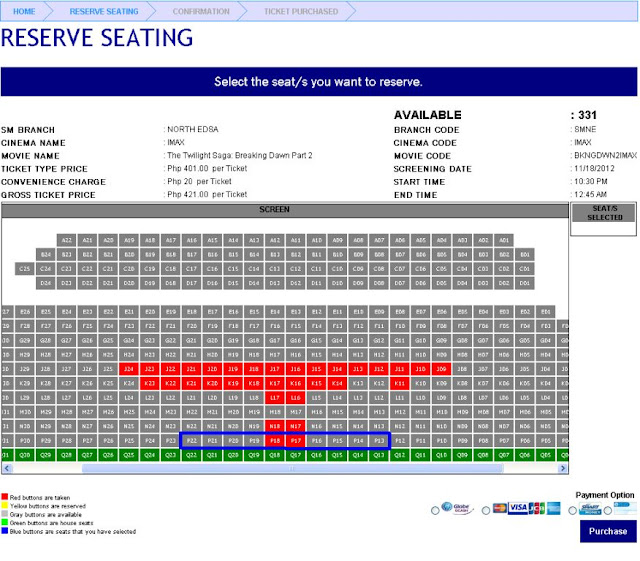This screenshot has width=640, height=561.
Task: Click the available count '331'
Action: (587, 115)
